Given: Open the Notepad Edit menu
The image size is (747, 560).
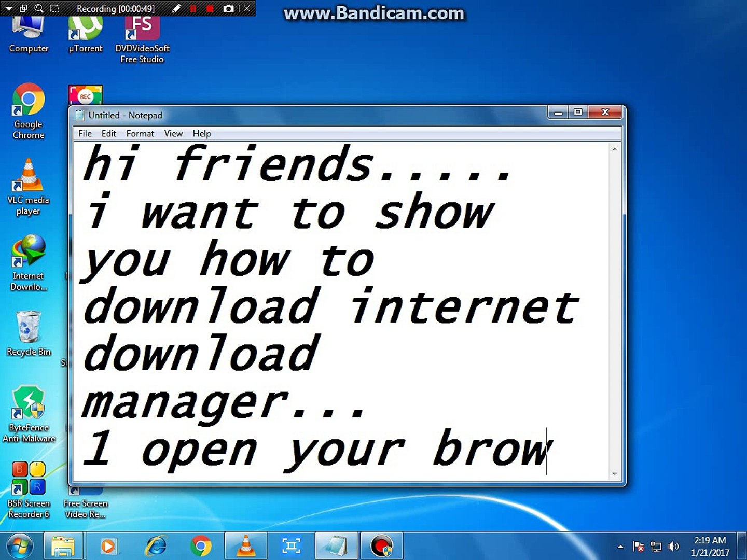Looking at the screenshot, I should tap(109, 134).
